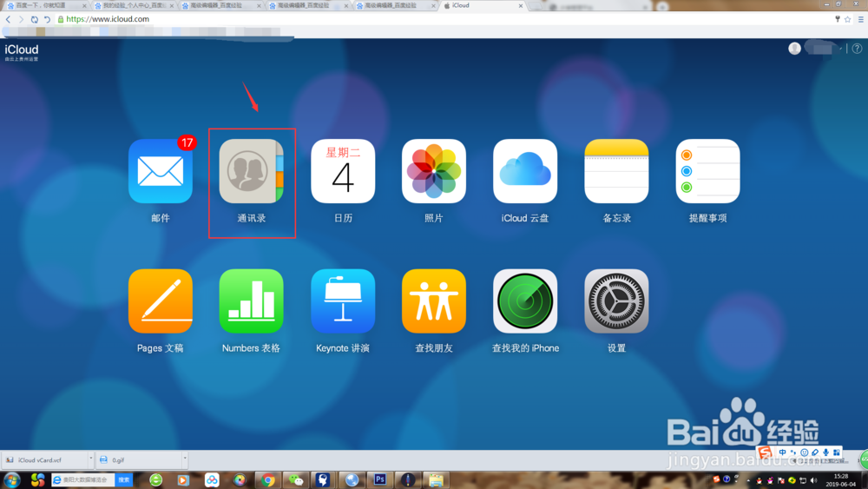
Task: Launch Keynote 讲演
Action: coord(343,301)
